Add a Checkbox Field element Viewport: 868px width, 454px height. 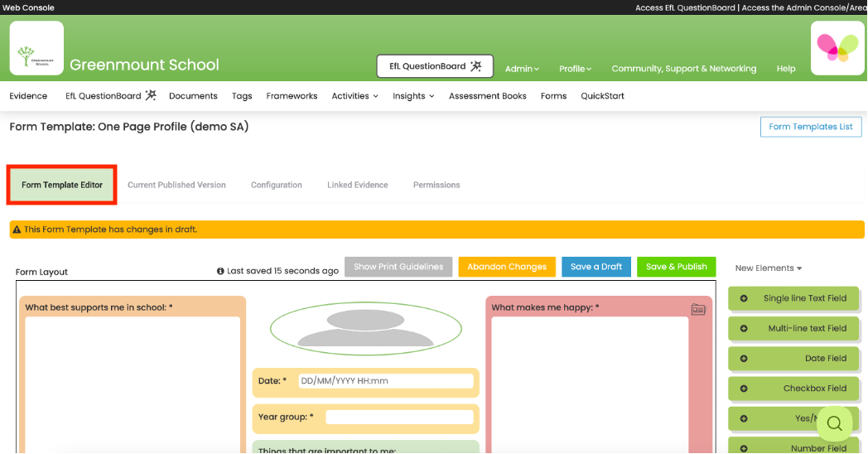(793, 388)
